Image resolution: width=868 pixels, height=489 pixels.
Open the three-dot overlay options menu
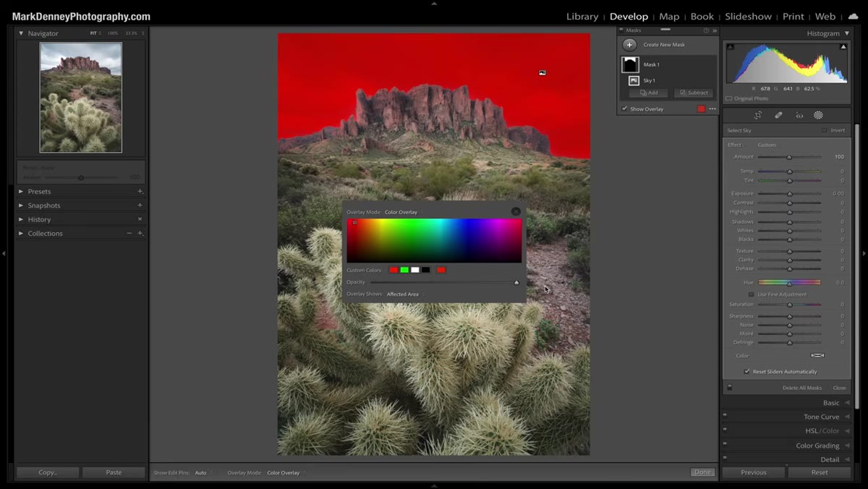(x=712, y=109)
